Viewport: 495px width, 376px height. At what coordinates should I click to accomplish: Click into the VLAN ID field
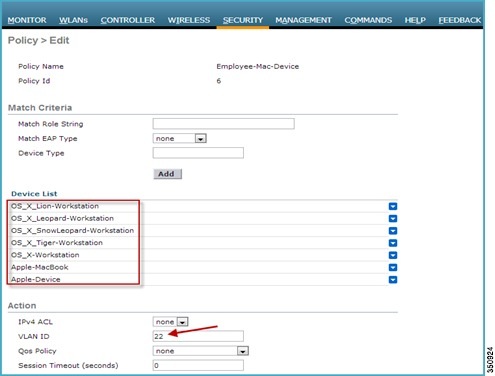pyautogui.click(x=198, y=336)
